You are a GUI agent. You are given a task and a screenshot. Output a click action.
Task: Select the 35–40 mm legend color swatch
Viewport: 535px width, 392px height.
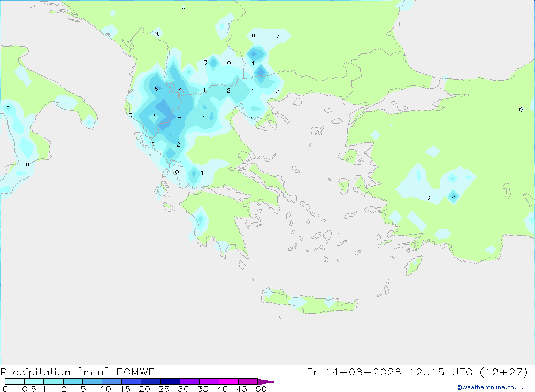209,381
